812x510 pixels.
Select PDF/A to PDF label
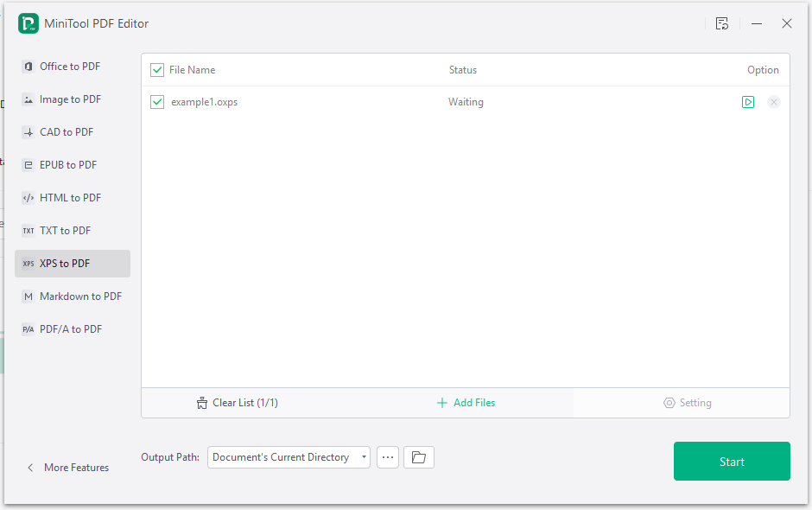71,329
